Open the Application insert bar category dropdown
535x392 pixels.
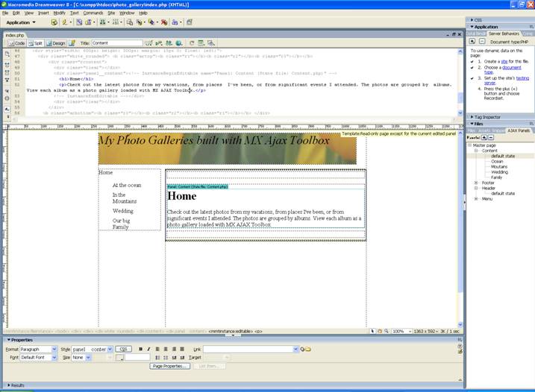pyautogui.click(x=22, y=22)
